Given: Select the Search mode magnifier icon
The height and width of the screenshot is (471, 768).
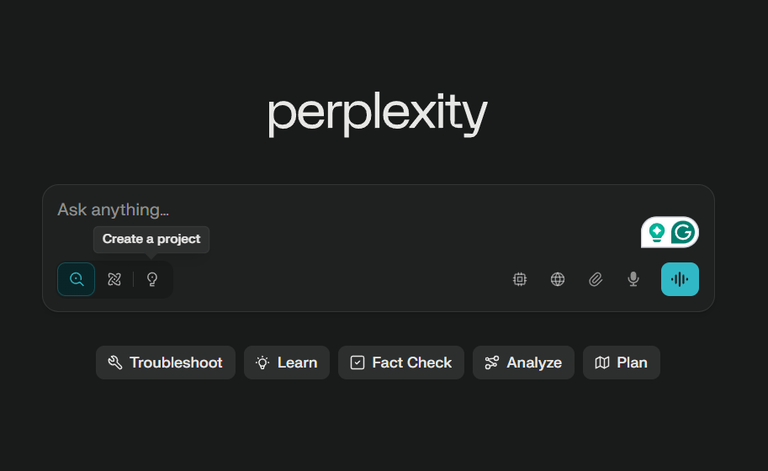Looking at the screenshot, I should coord(76,279).
